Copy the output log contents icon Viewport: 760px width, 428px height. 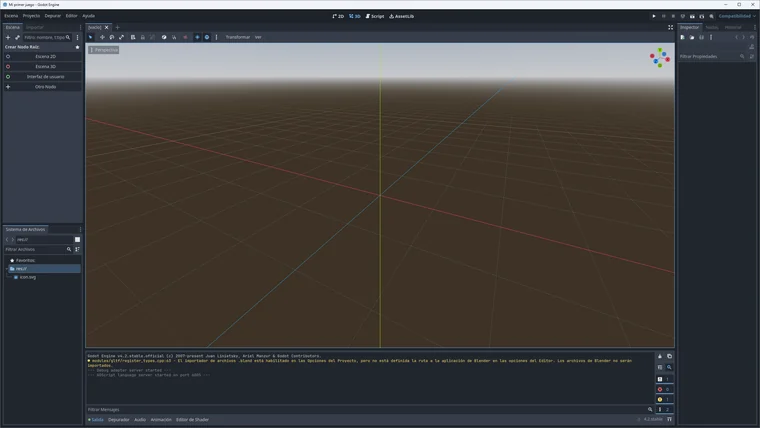[669, 356]
